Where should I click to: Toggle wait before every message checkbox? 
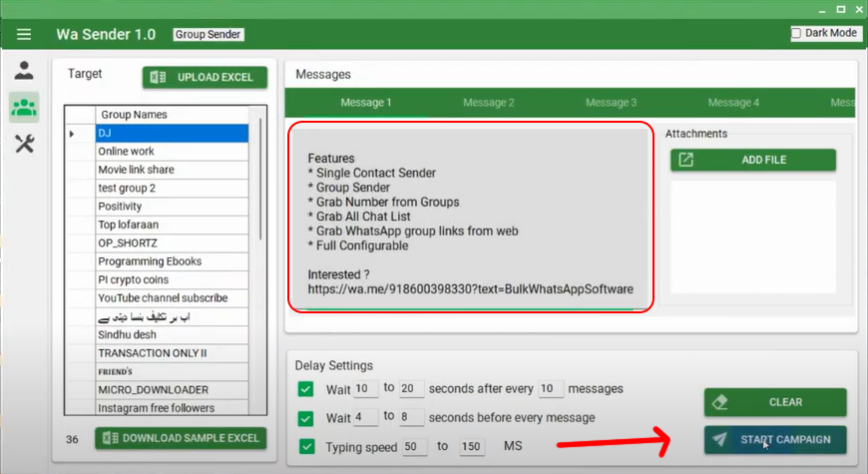point(306,417)
